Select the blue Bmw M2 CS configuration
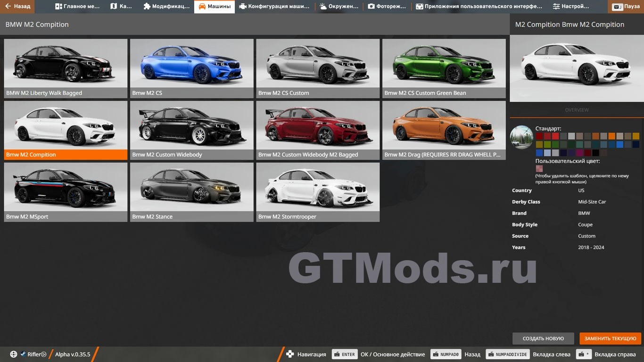 tap(192, 68)
